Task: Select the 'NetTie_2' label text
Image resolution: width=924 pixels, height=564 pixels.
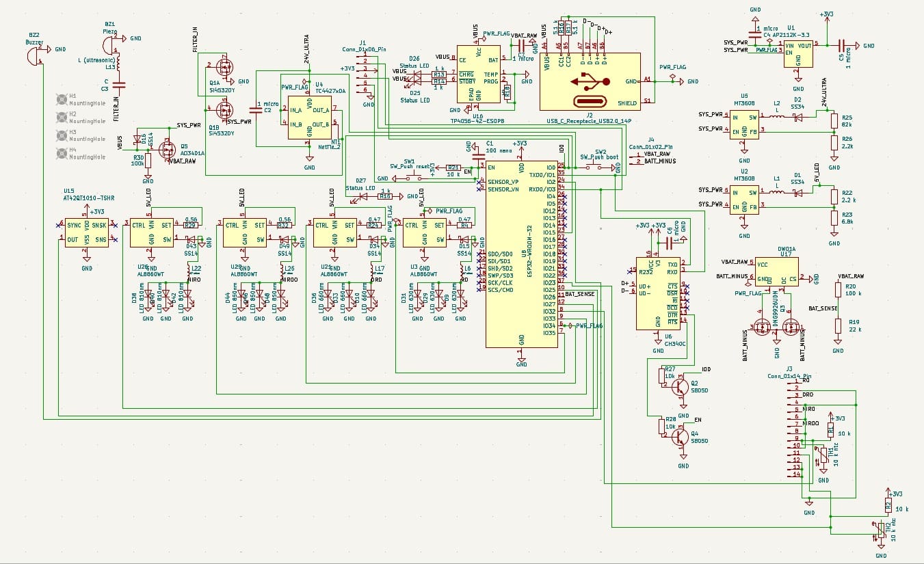Action: point(330,148)
